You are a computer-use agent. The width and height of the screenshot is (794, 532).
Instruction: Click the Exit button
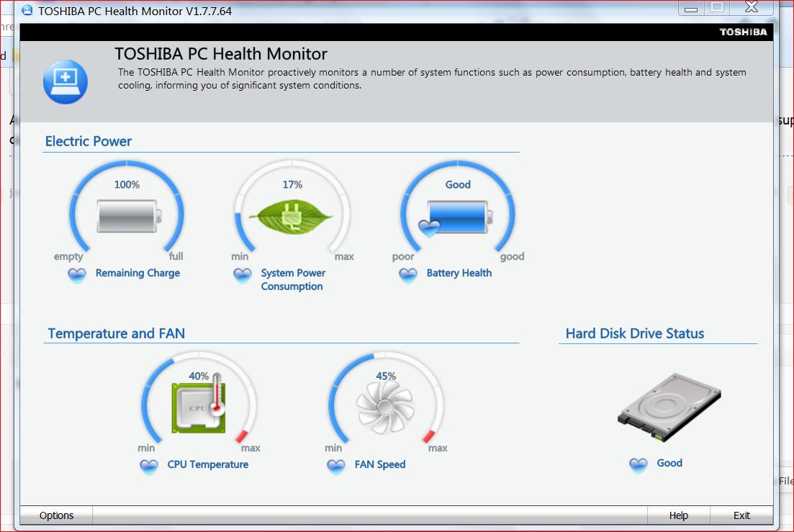741,515
